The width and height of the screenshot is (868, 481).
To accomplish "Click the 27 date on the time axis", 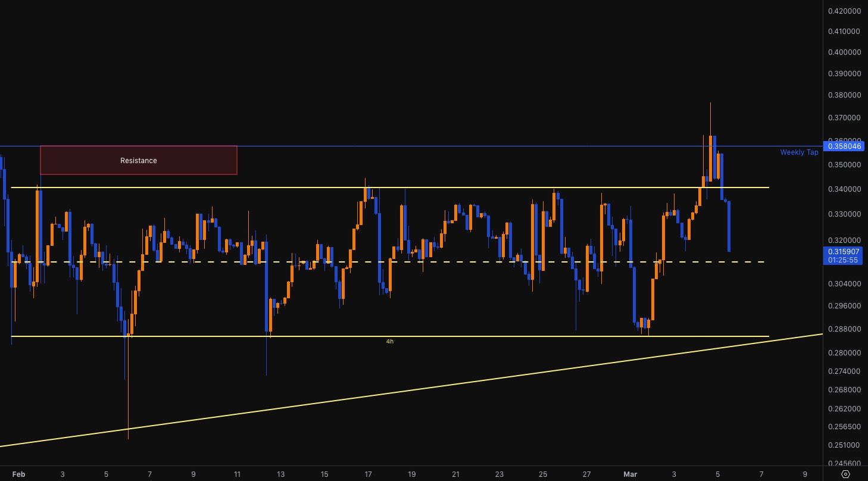I will pos(586,474).
